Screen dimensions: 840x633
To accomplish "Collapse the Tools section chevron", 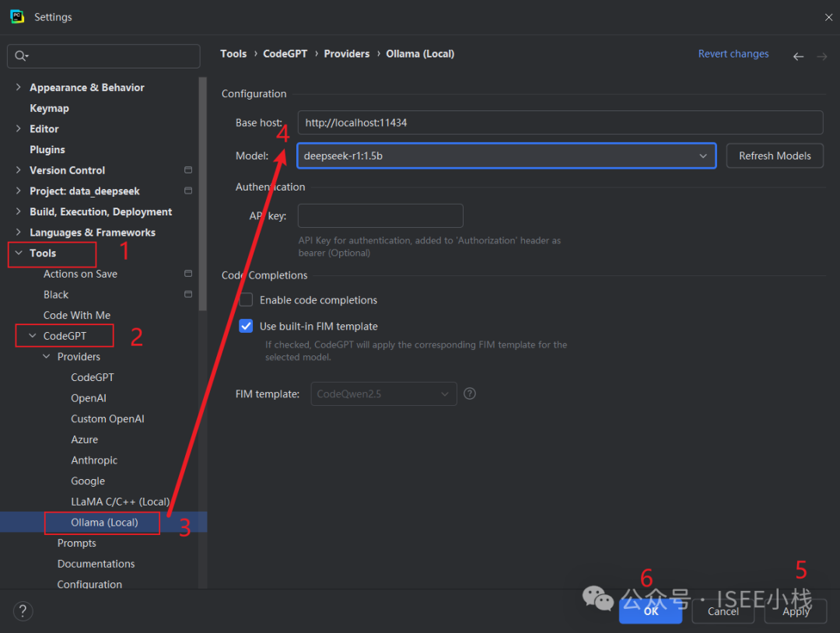I will [x=18, y=253].
